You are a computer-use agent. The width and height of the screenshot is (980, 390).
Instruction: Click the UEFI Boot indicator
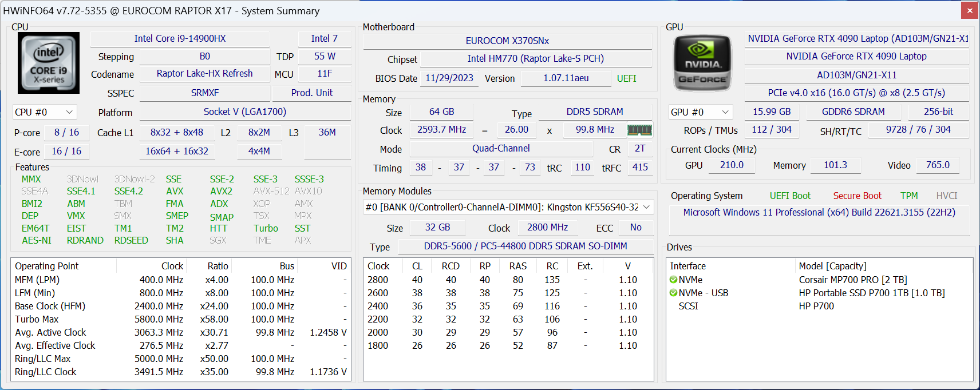(x=790, y=196)
